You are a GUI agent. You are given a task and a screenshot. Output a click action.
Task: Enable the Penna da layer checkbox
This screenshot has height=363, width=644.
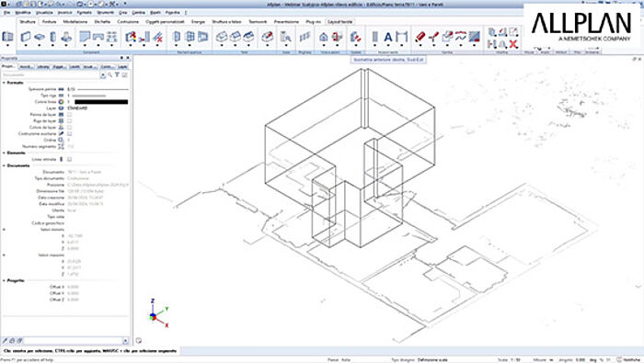click(x=69, y=115)
